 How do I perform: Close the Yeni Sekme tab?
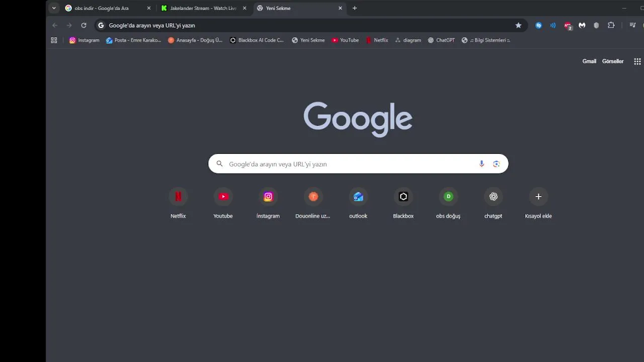click(340, 8)
